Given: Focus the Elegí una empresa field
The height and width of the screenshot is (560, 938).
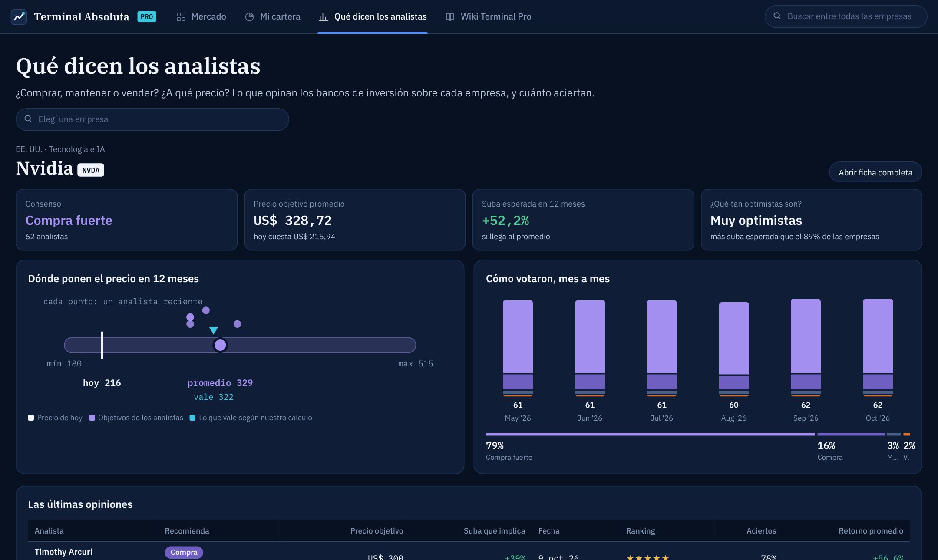Looking at the screenshot, I should coord(152,119).
